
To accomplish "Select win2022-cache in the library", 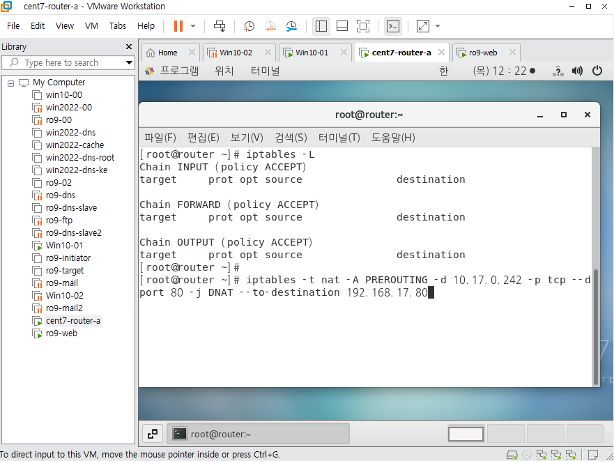I will coord(74,145).
